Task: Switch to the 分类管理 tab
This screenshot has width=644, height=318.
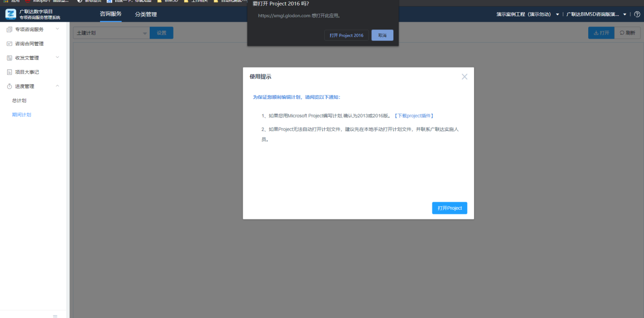Action: click(146, 14)
